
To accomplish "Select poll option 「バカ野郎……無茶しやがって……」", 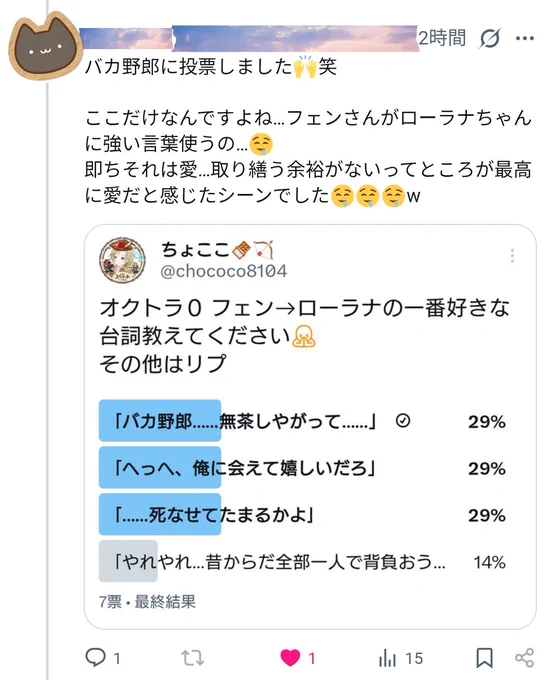I will click(303, 421).
